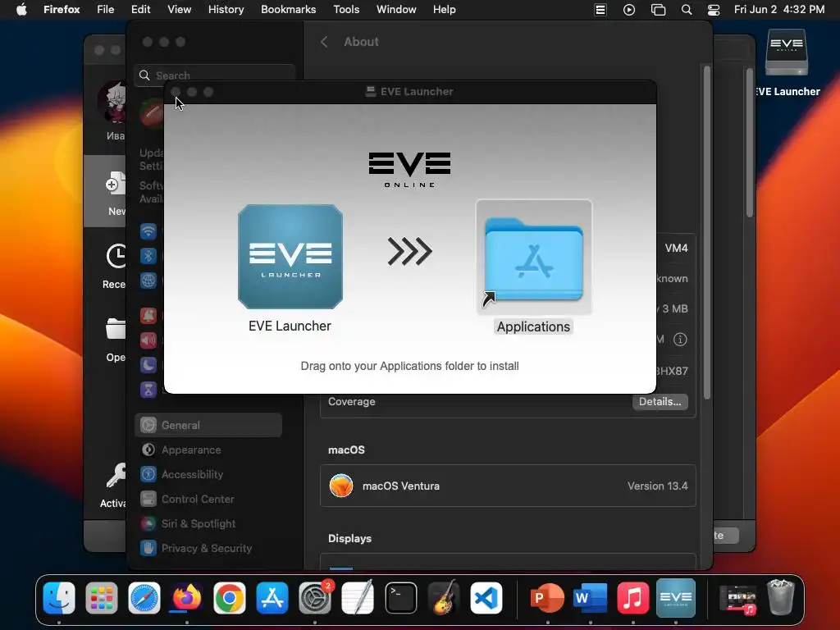Open the Help menu
840x630 pixels.
pyautogui.click(x=444, y=10)
